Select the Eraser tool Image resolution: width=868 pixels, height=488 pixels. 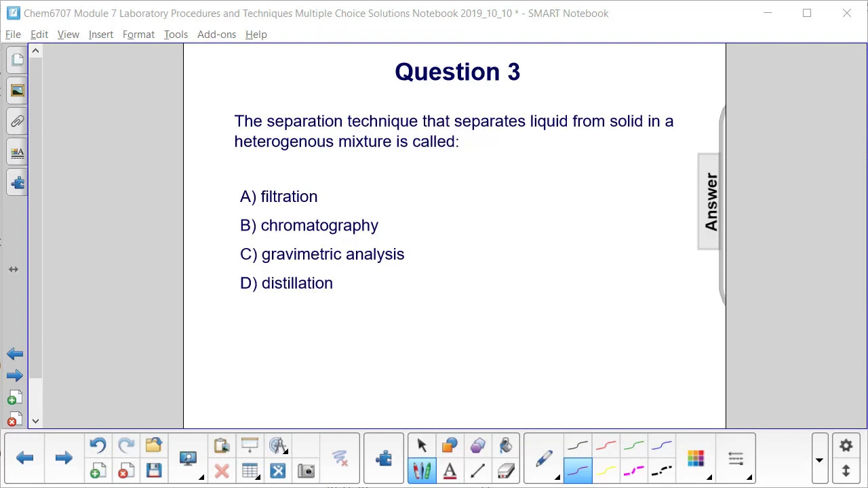(x=506, y=471)
